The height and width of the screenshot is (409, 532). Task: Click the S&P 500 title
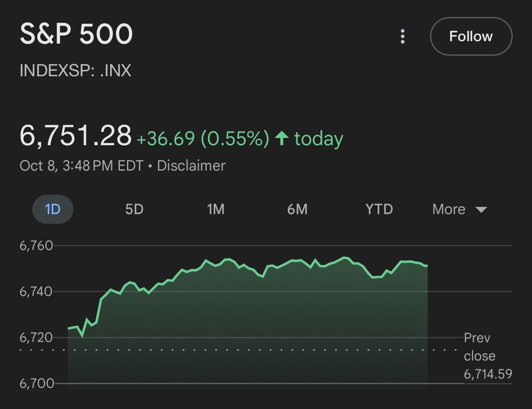tap(76, 35)
